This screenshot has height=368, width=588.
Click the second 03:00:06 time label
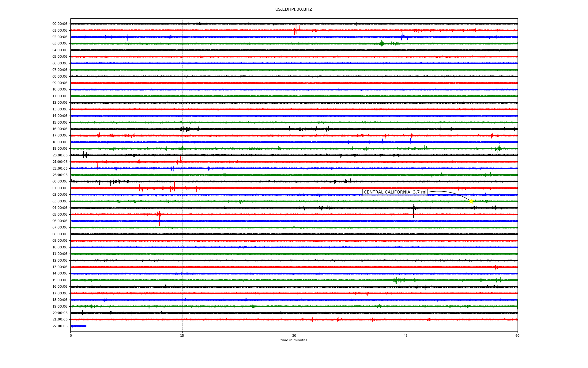tap(60, 201)
